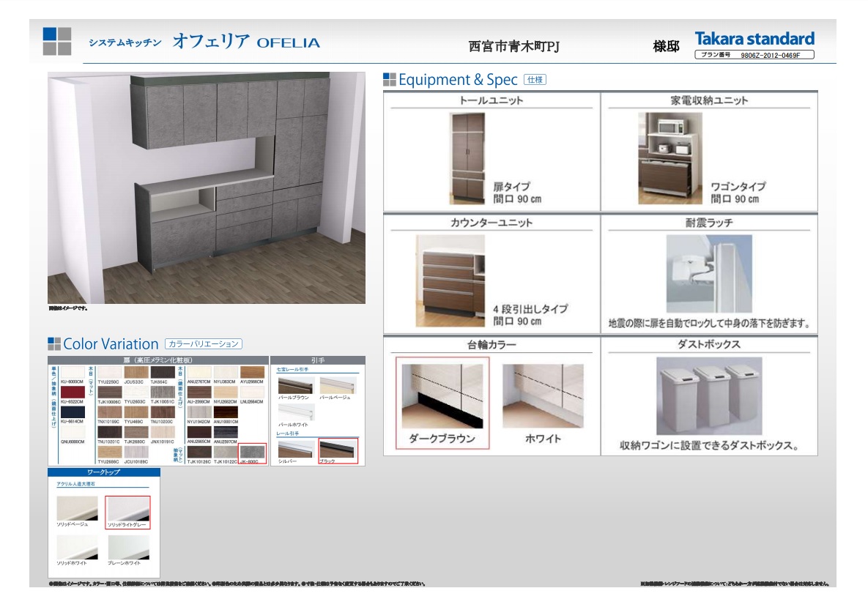
Task: Select the TNX10199C swatch
Action: [110, 412]
